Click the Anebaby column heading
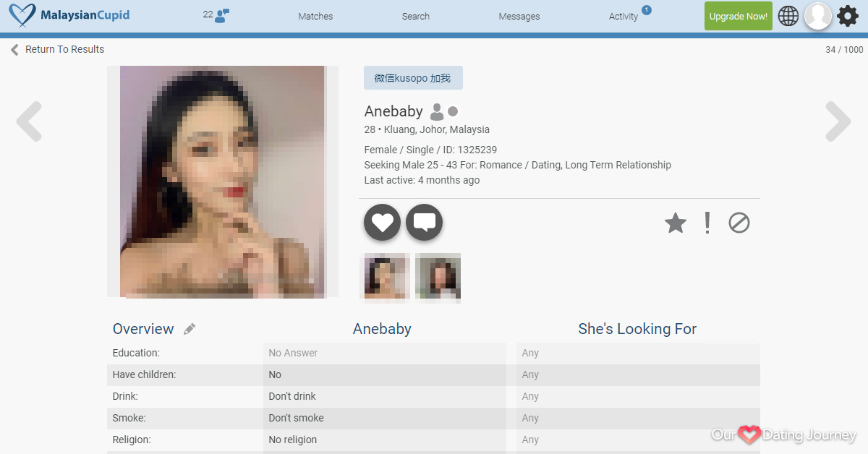 point(382,329)
